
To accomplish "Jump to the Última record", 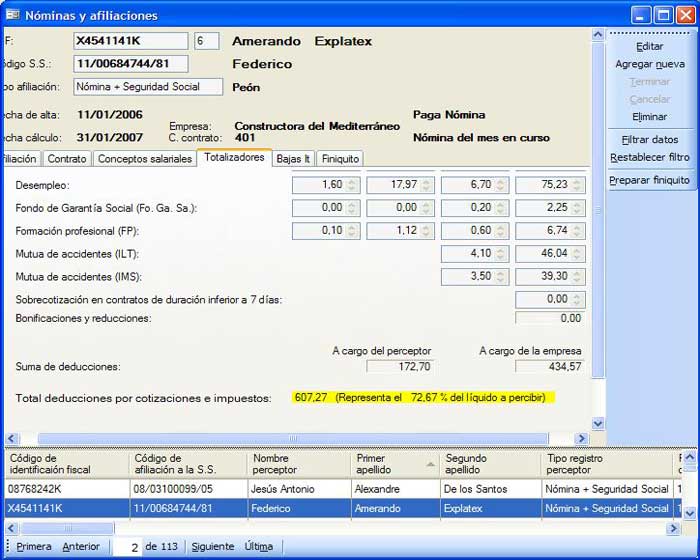I will point(258,547).
